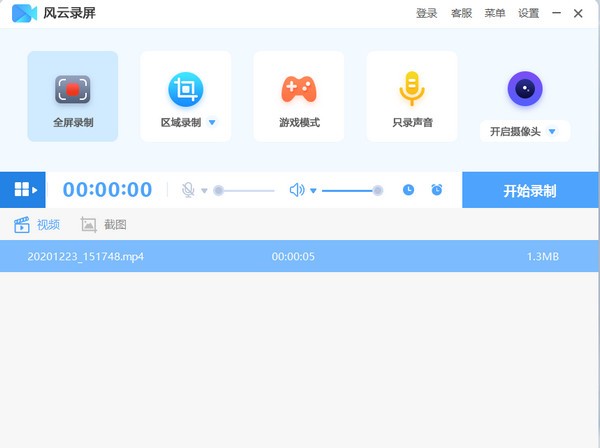Open the scheduled recording clock icon
Screen dimensions: 600x448
click(408, 190)
